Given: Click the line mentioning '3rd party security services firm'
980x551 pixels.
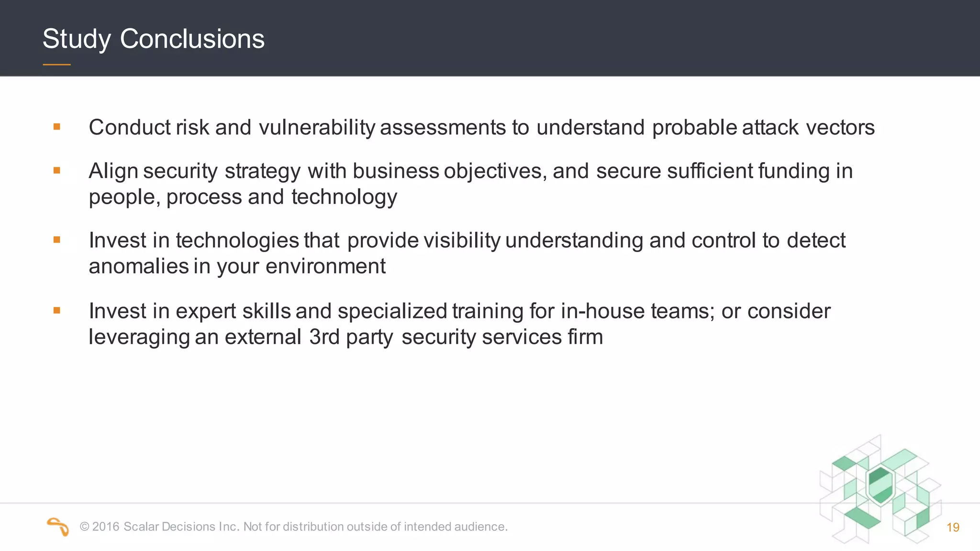Looking at the screenshot, I should [x=345, y=337].
